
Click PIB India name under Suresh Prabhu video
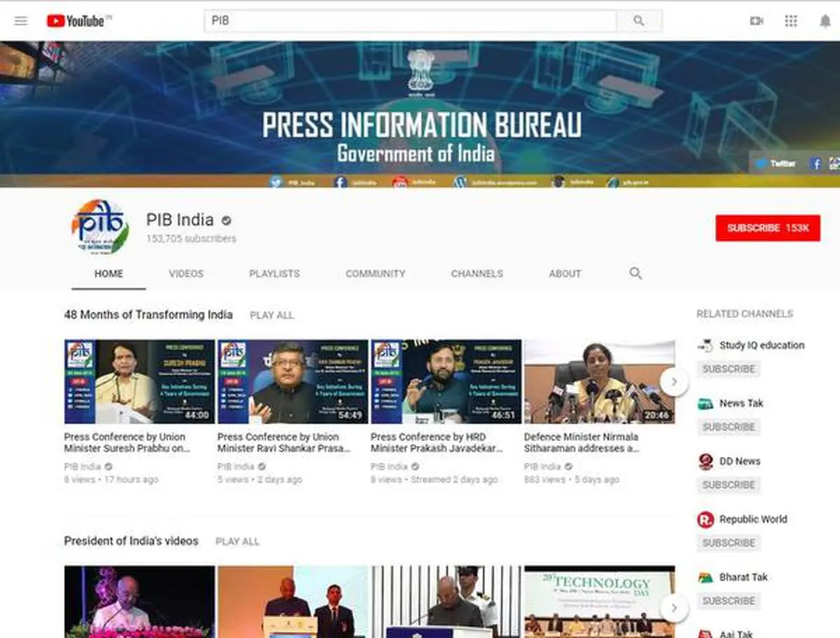pos(83,466)
